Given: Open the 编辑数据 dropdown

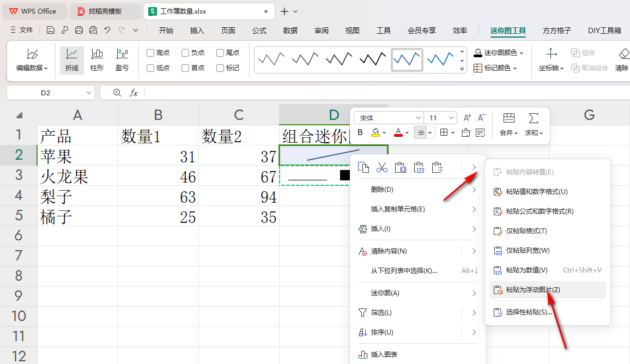Looking at the screenshot, I should pos(32,68).
